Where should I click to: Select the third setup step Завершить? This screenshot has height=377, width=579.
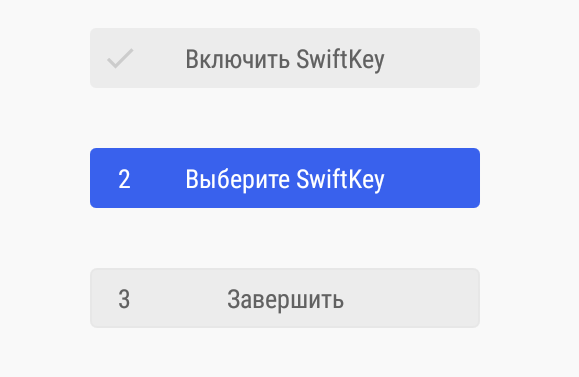pos(285,298)
